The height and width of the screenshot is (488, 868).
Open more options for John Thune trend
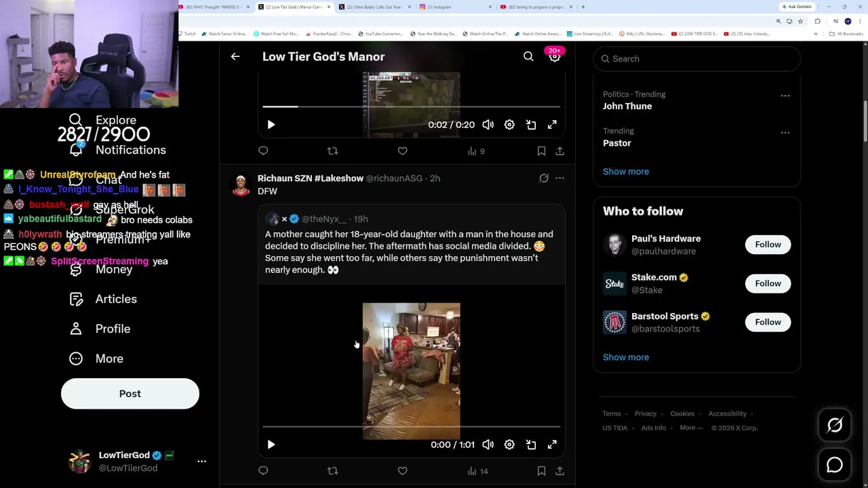click(785, 96)
